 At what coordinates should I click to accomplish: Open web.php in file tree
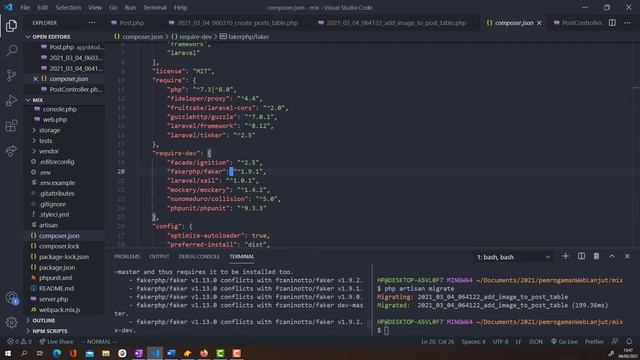point(55,120)
